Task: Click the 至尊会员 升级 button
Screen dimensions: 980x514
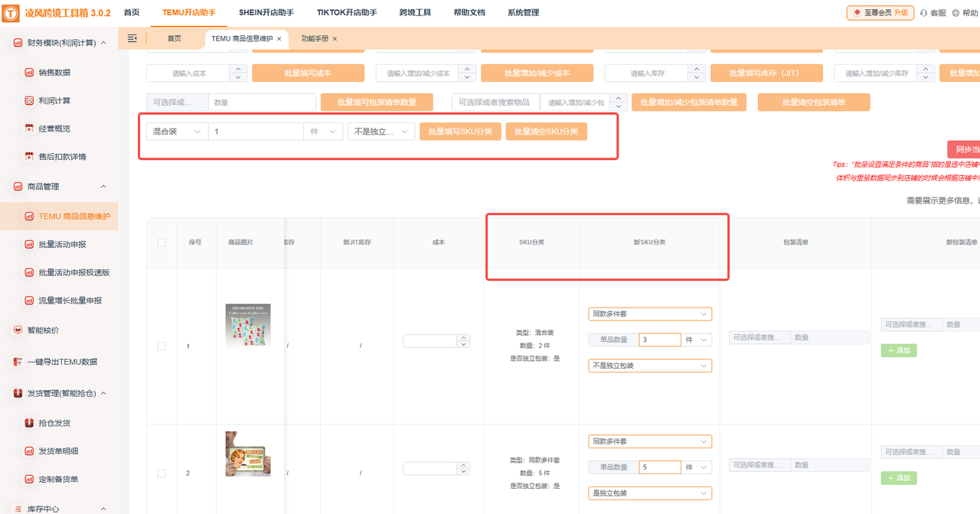Action: point(880,13)
